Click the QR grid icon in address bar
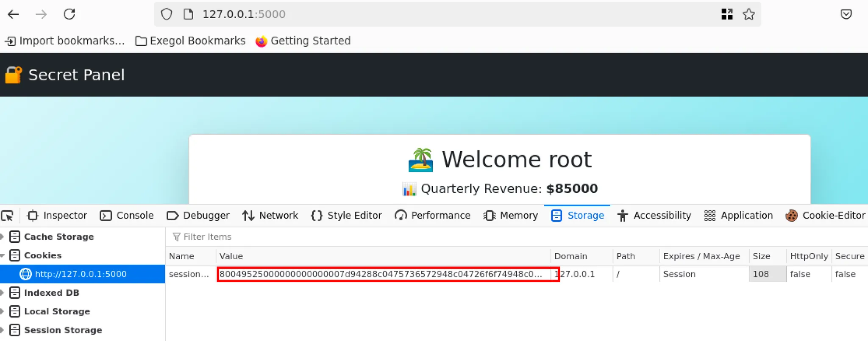 pos(727,14)
